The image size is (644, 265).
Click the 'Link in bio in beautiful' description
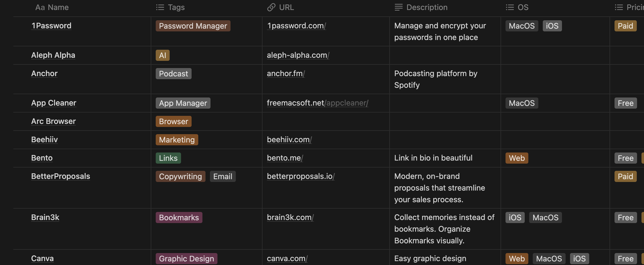pyautogui.click(x=433, y=158)
